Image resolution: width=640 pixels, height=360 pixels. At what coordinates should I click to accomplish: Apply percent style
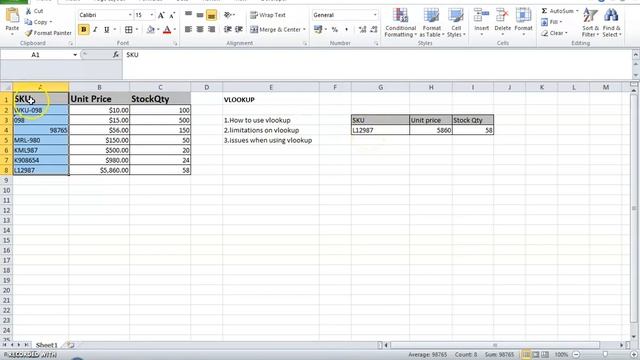[335, 29]
